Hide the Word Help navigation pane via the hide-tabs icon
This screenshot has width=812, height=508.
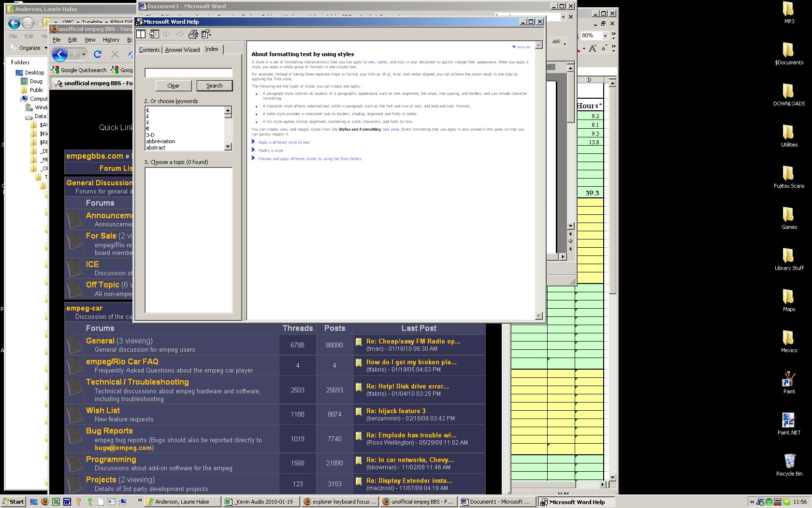coord(154,34)
